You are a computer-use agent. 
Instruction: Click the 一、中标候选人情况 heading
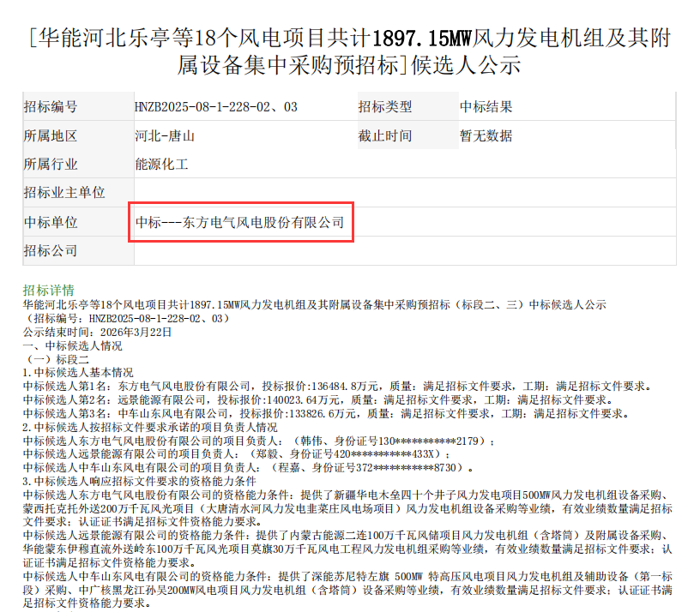(73, 345)
